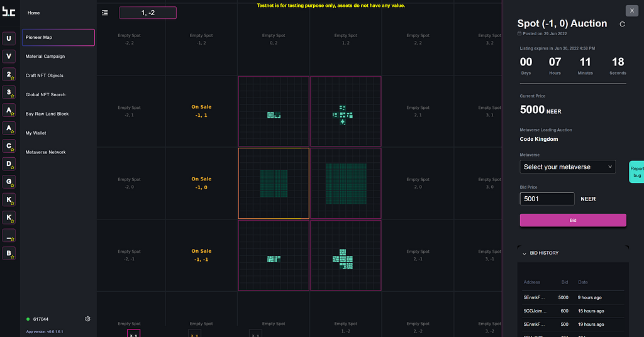Refresh the auction with the reload icon

[x=622, y=25]
